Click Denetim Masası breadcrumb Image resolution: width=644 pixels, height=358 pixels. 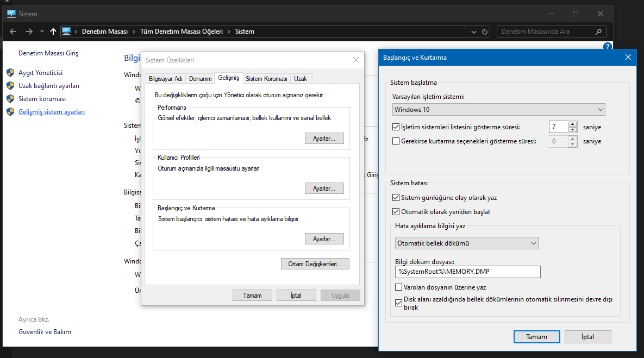tap(105, 32)
